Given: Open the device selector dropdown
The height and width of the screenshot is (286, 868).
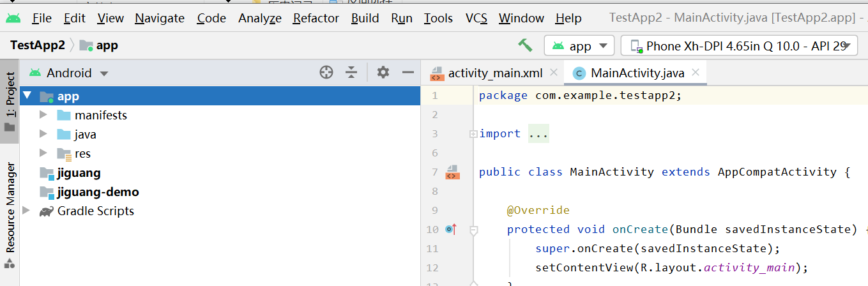Looking at the screenshot, I should tap(739, 46).
